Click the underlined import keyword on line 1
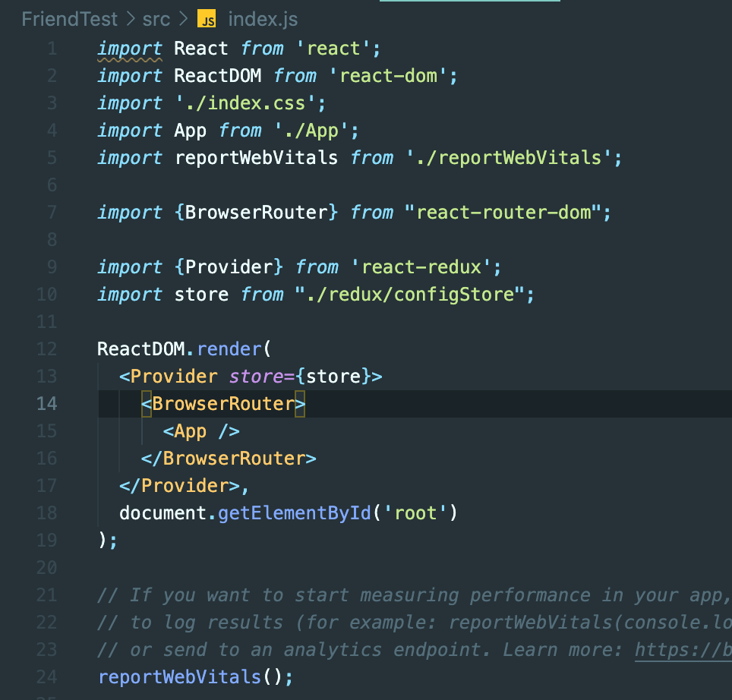The width and height of the screenshot is (732, 700). click(x=130, y=49)
